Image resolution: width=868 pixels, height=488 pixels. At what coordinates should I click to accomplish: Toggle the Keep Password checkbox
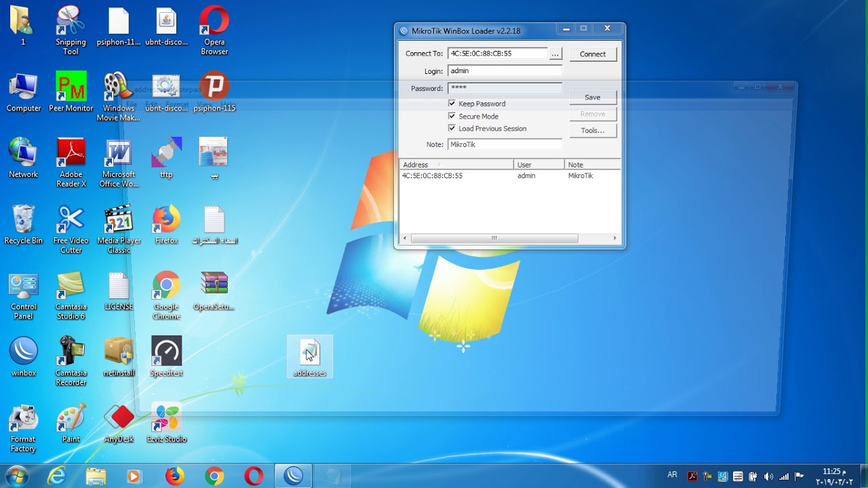click(x=452, y=104)
